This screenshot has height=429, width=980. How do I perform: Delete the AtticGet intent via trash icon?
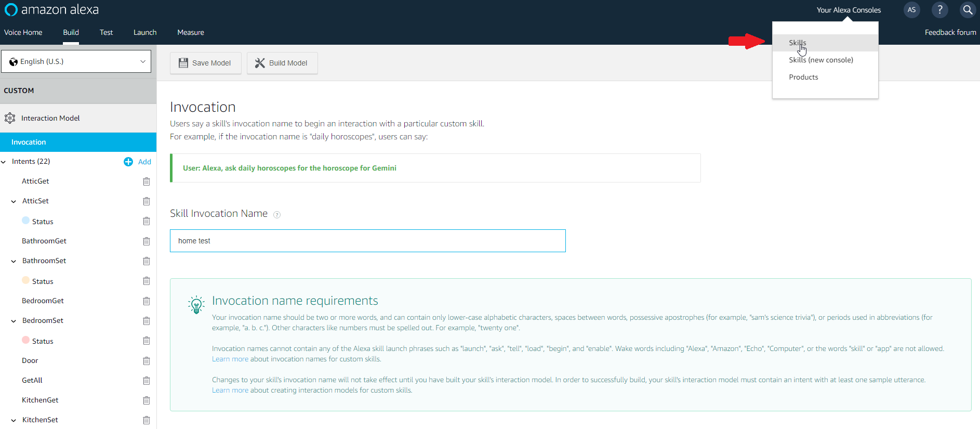[x=147, y=181]
